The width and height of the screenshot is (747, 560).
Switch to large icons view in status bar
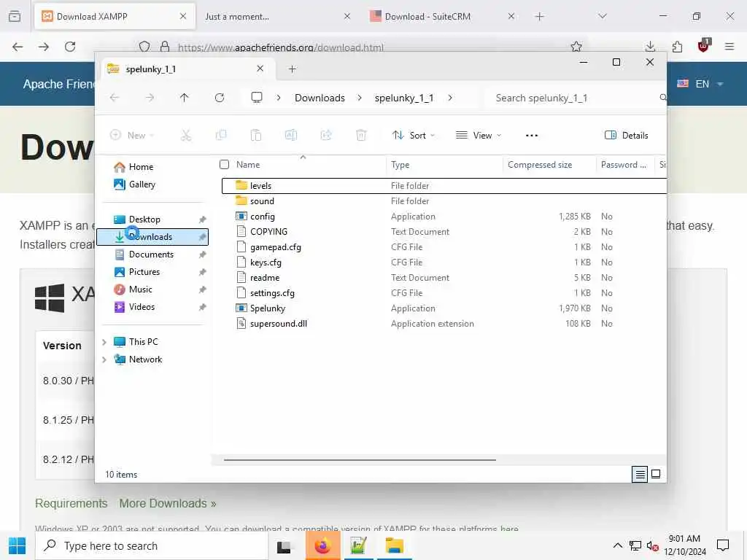point(656,474)
